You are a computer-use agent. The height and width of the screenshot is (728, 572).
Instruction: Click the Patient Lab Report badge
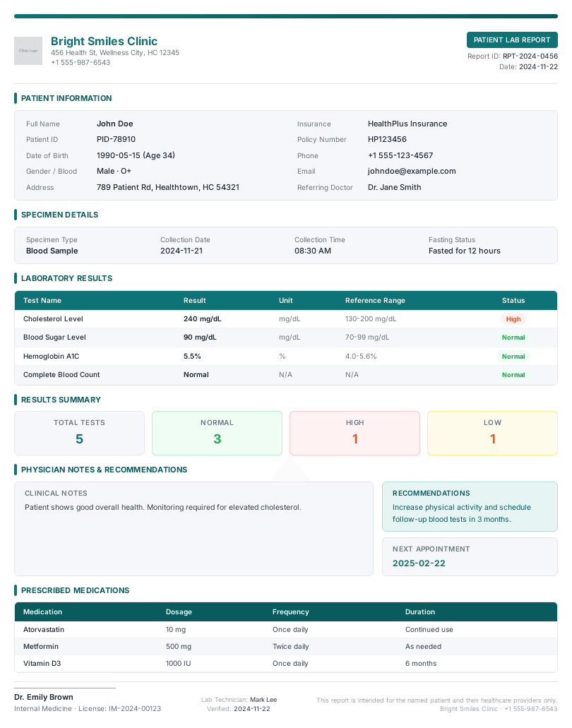click(x=512, y=40)
